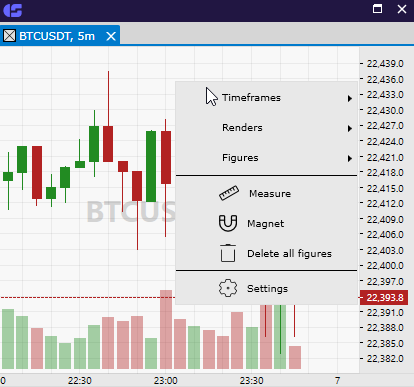Close the BTCUSDT, 5m tab
This screenshot has width=414, height=387.
click(x=111, y=36)
